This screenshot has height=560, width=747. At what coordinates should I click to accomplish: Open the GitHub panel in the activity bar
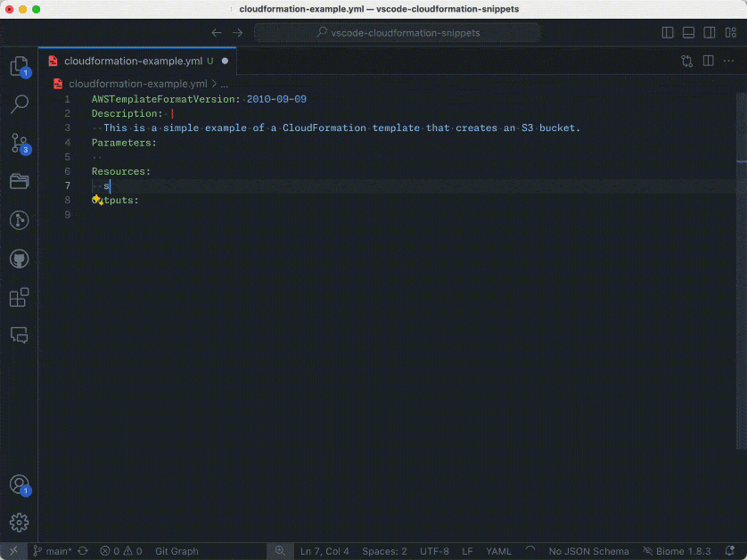(x=19, y=259)
